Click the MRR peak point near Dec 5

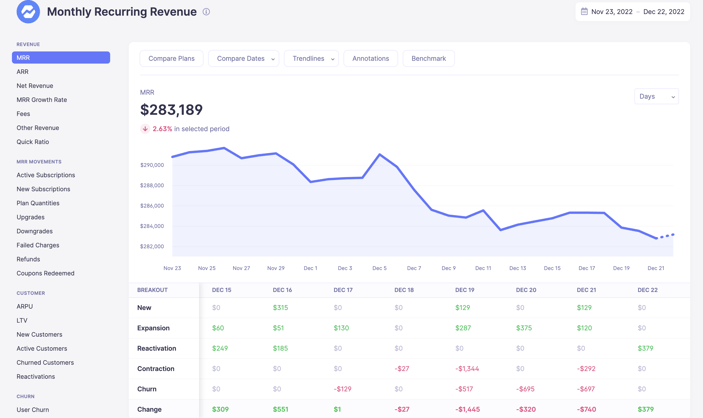[380, 154]
